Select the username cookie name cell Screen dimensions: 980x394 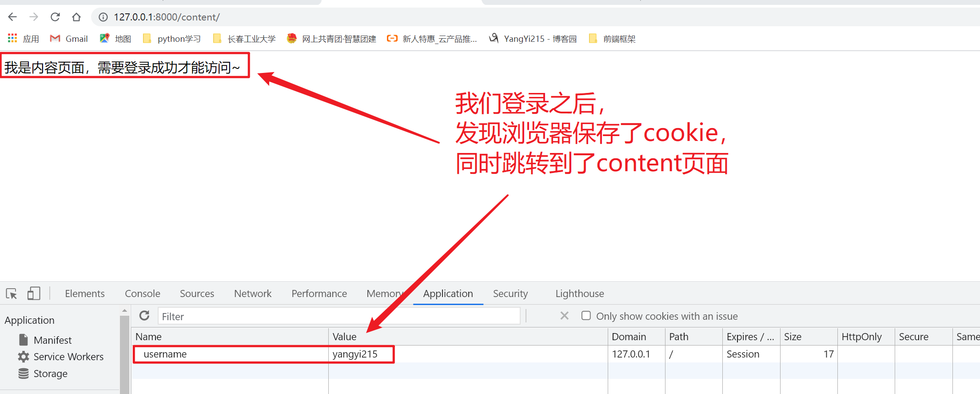tap(231, 354)
